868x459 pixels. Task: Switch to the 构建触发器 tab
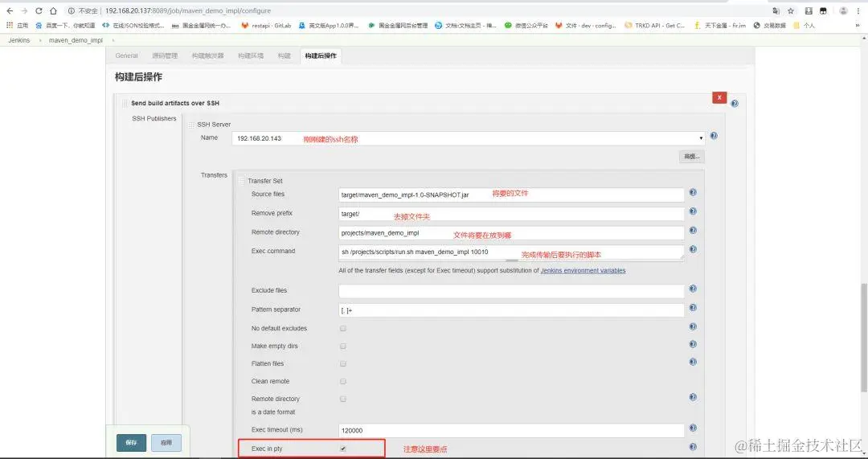(207, 56)
